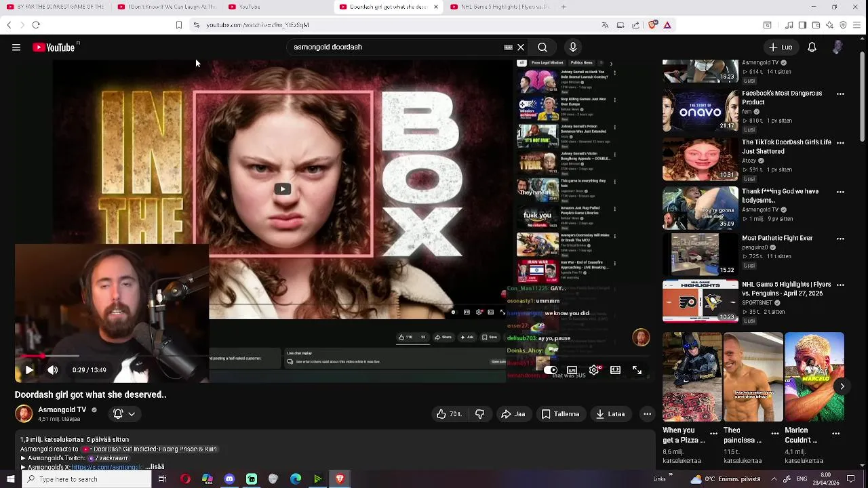
Task: Open Leo AI sparkle icon
Action: [x=829, y=25]
